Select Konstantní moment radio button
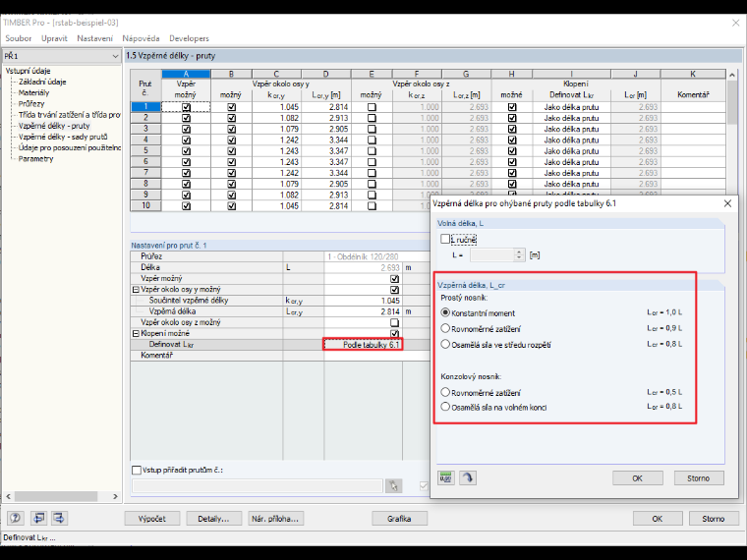The height and width of the screenshot is (560, 747). pos(445,312)
